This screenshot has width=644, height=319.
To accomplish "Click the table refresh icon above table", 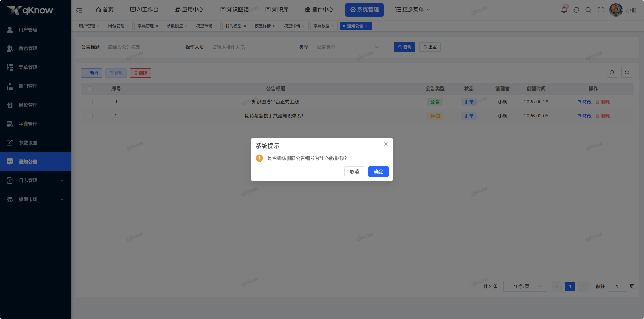I will [x=627, y=72].
